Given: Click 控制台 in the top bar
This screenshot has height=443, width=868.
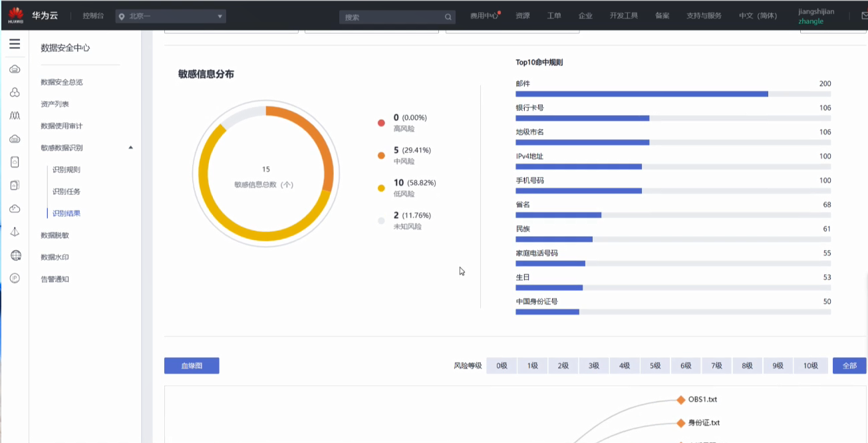Looking at the screenshot, I should pyautogui.click(x=93, y=16).
